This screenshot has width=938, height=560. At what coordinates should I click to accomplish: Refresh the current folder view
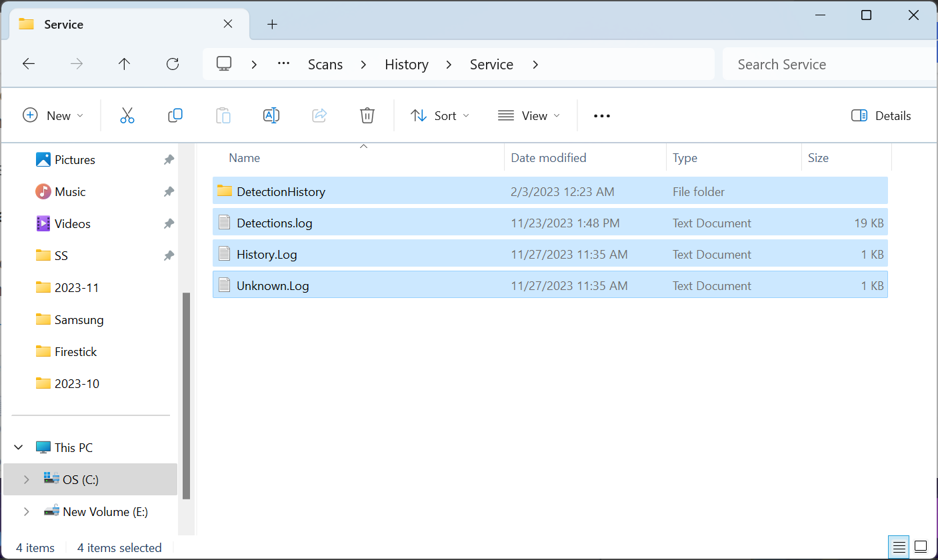173,64
